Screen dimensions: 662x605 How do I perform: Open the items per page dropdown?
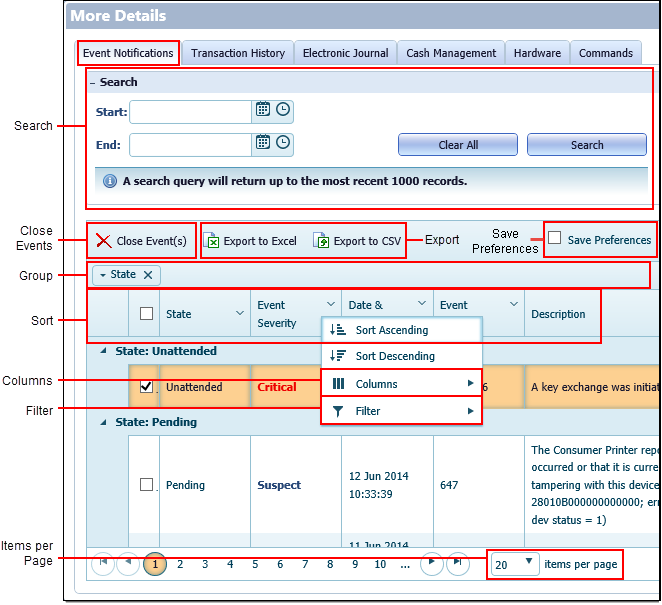[515, 564]
